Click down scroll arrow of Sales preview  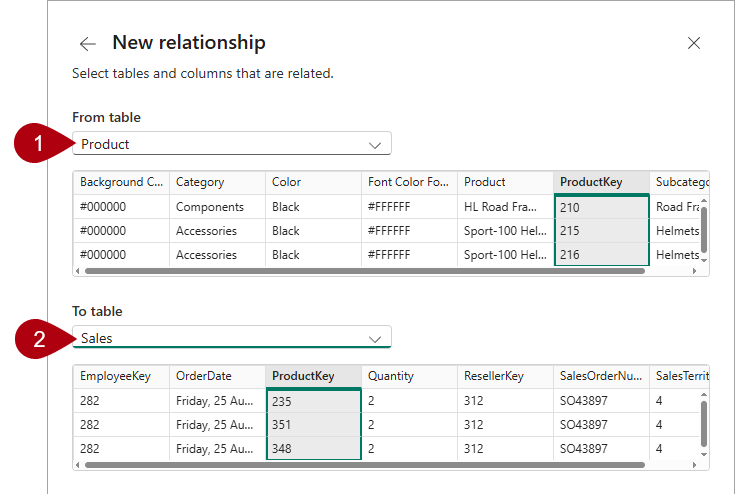pyautogui.click(x=704, y=454)
